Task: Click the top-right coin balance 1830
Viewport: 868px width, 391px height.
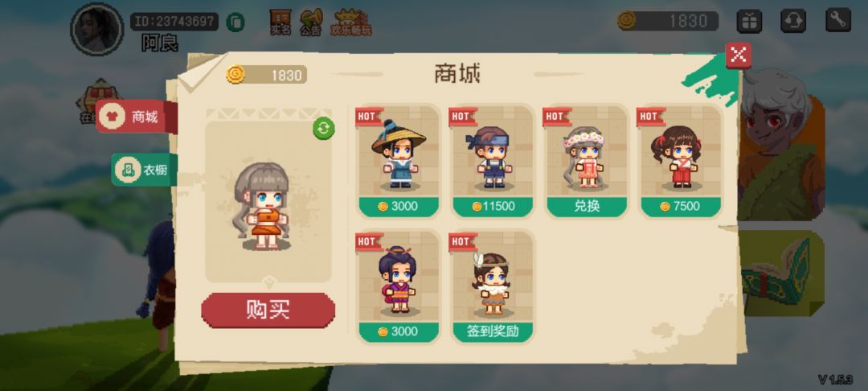Action: click(x=668, y=21)
